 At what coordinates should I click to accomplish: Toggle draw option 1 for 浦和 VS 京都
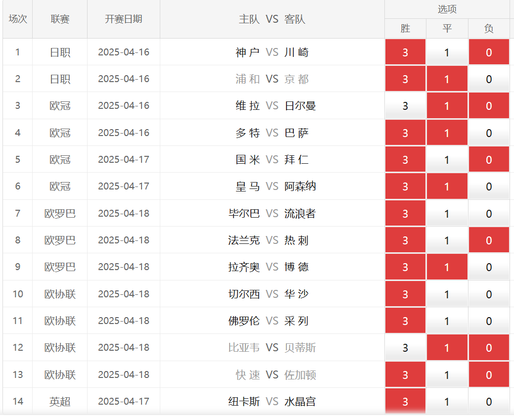click(447, 79)
